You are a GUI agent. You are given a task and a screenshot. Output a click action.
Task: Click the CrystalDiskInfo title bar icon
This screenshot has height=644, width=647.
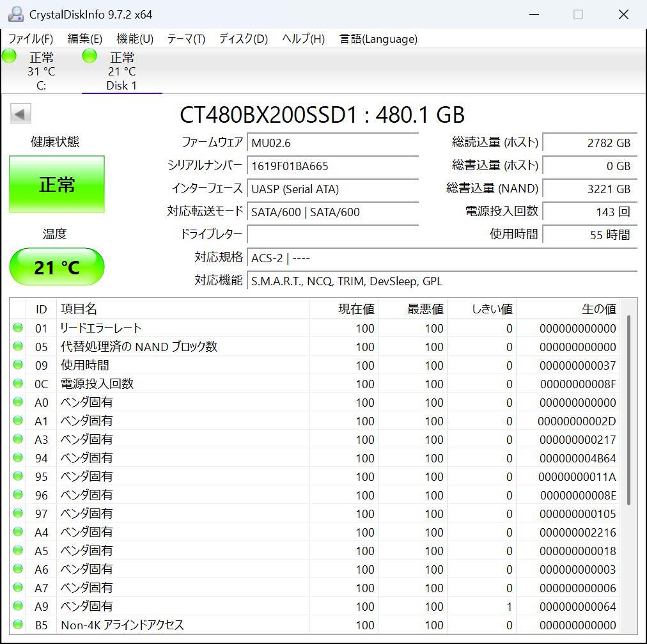[16, 13]
